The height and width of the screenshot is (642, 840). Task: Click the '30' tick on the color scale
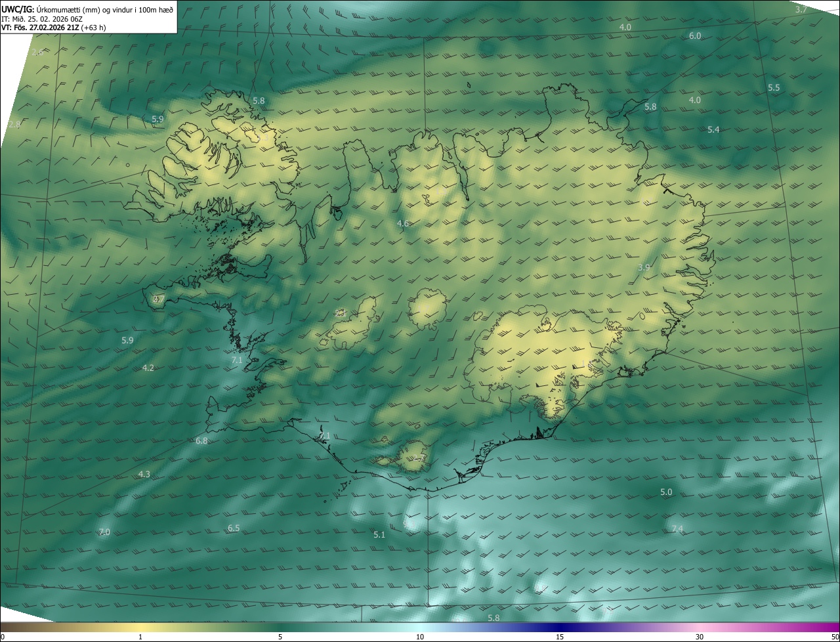[700, 637]
